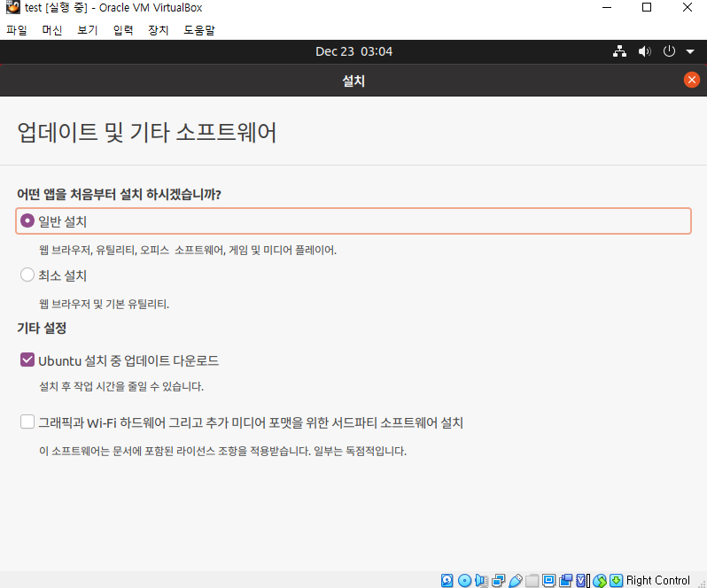
Task: Click the Right Control host key label
Action: (658, 580)
